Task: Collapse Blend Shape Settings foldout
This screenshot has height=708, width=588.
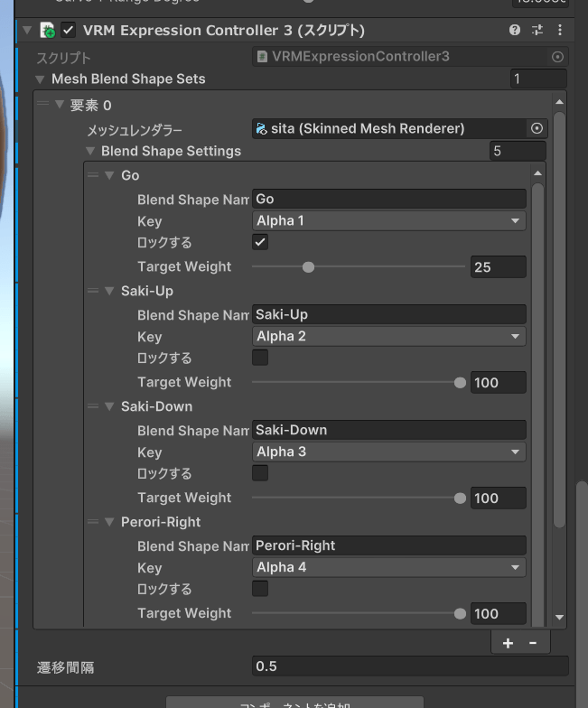Action: tap(90, 151)
